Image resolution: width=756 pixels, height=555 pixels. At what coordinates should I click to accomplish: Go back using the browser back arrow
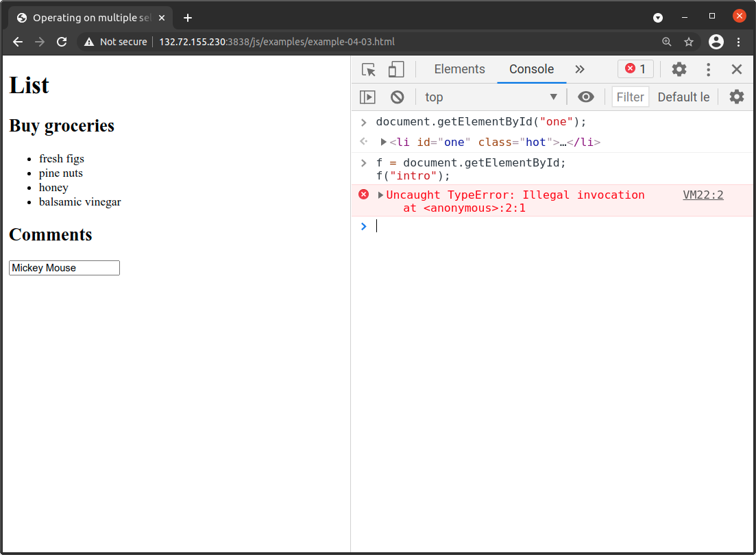click(17, 42)
